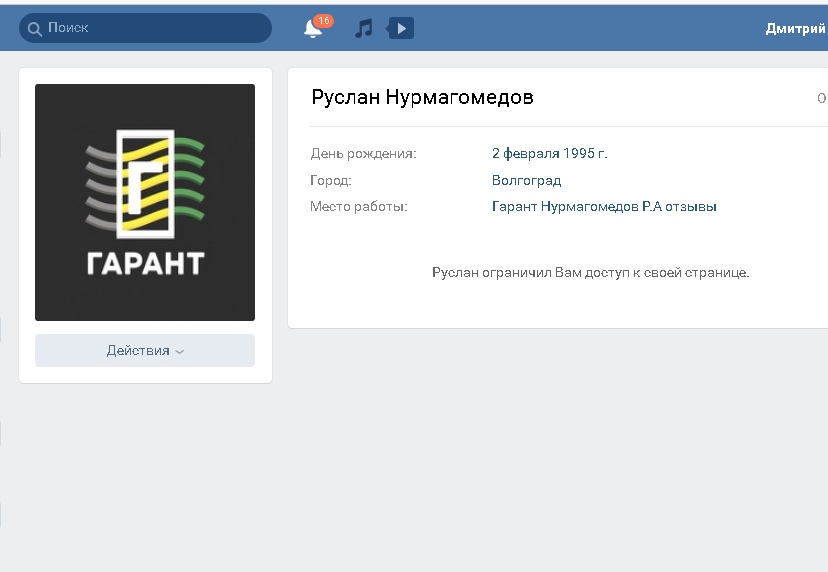
Task: Open the Волгоград city link
Action: point(526,181)
